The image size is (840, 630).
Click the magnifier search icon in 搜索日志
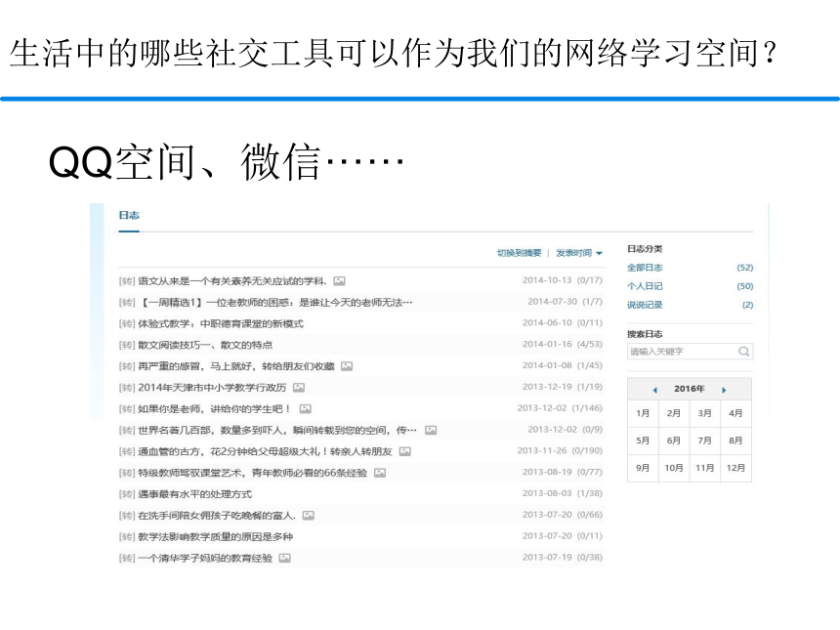(743, 352)
